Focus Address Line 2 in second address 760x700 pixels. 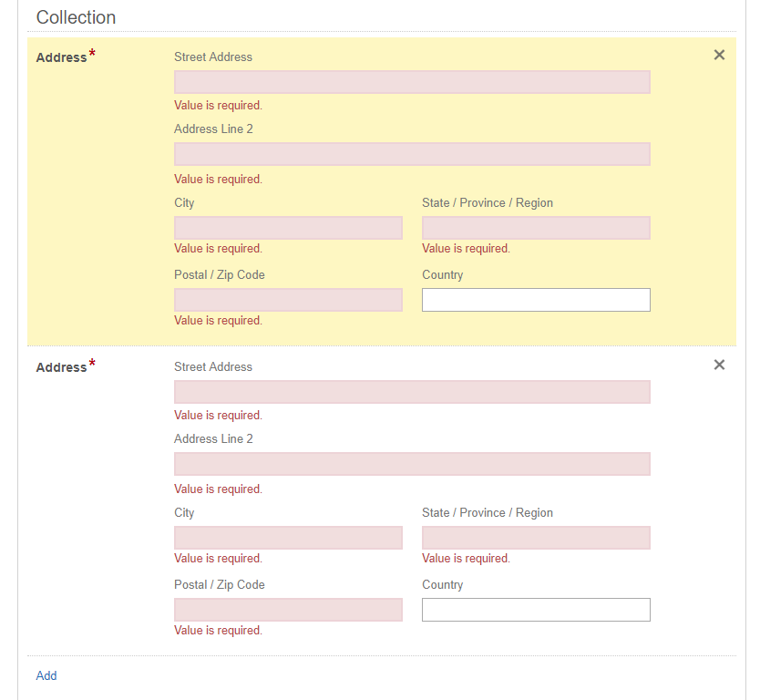point(412,464)
